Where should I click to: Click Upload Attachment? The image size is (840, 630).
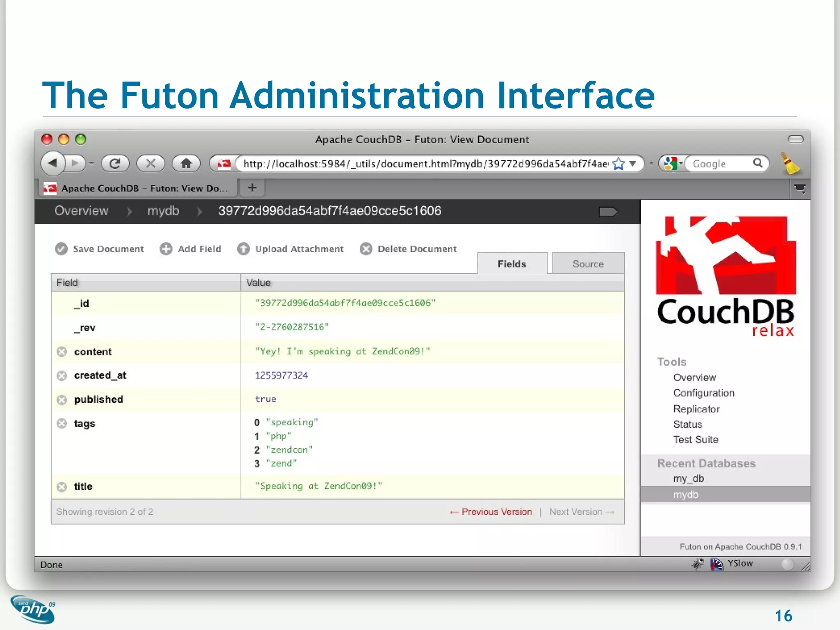pyautogui.click(x=290, y=249)
